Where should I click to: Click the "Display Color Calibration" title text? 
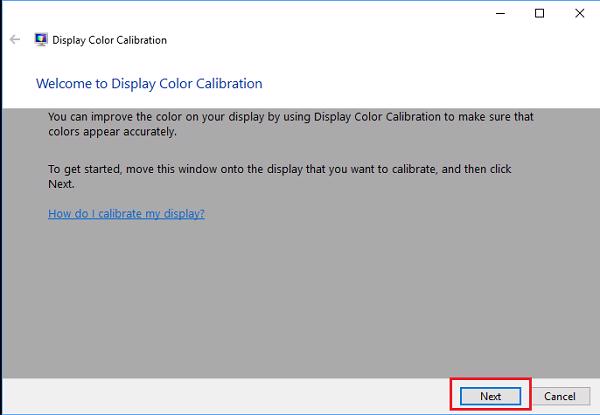point(110,41)
